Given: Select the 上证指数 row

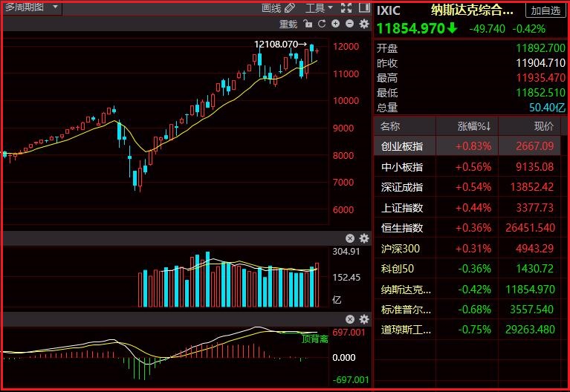Looking at the screenshot, I should click(467, 207).
